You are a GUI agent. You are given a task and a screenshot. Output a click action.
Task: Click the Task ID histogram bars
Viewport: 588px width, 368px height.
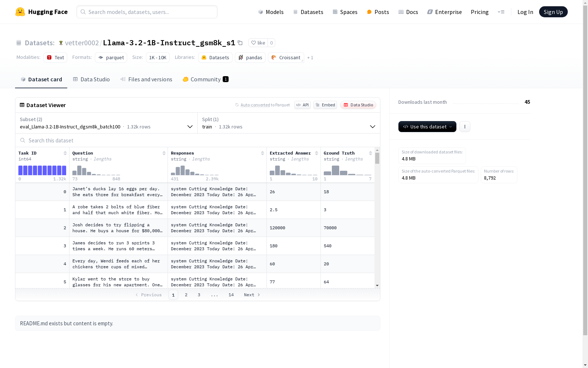(x=42, y=170)
